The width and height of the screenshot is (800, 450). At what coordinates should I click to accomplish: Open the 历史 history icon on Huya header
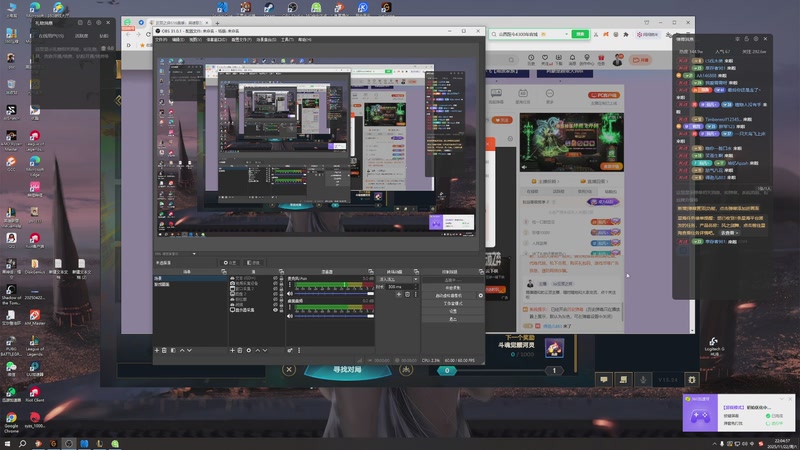pos(531,60)
